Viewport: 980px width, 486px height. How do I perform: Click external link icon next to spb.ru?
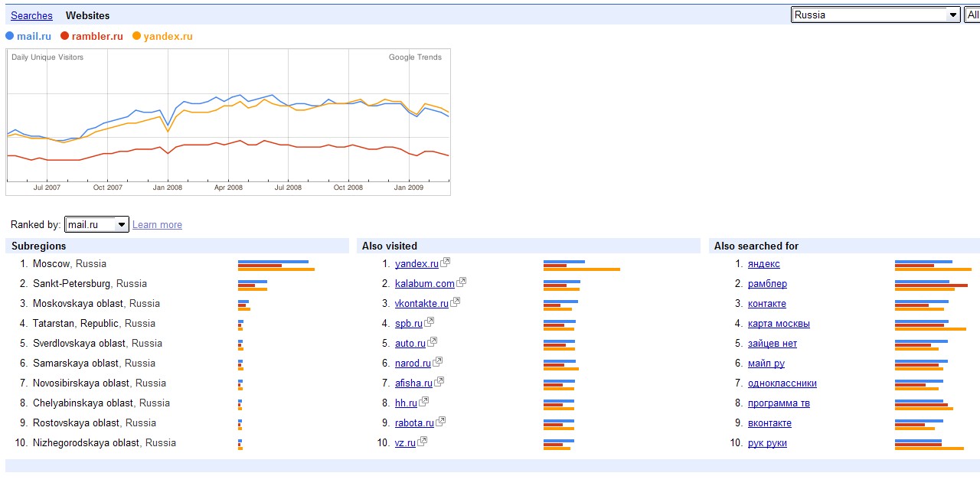430,322
